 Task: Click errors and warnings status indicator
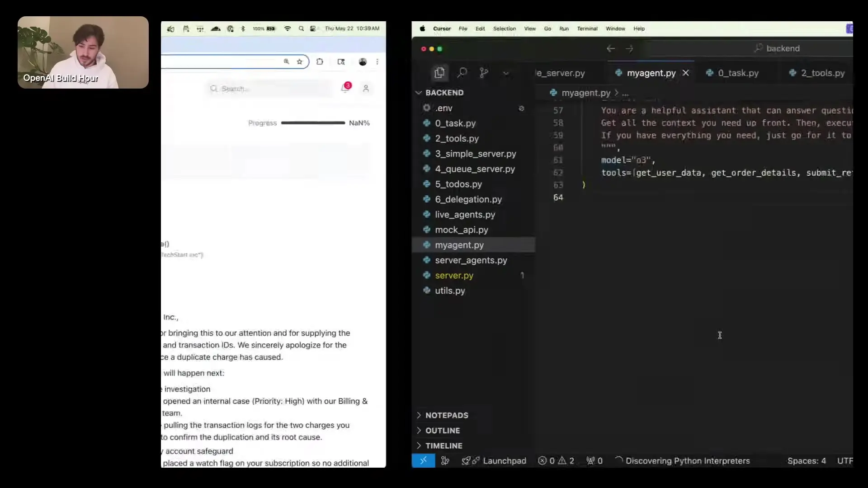[x=556, y=460]
